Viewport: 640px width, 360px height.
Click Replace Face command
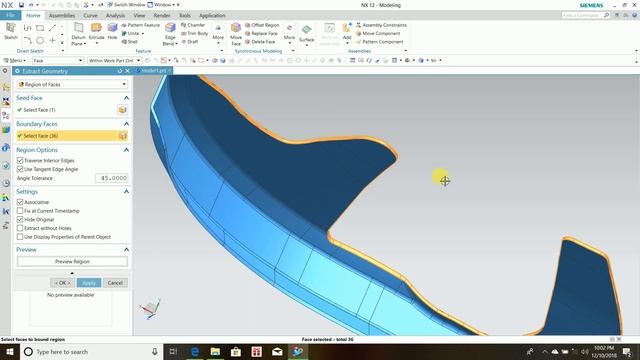point(261,33)
